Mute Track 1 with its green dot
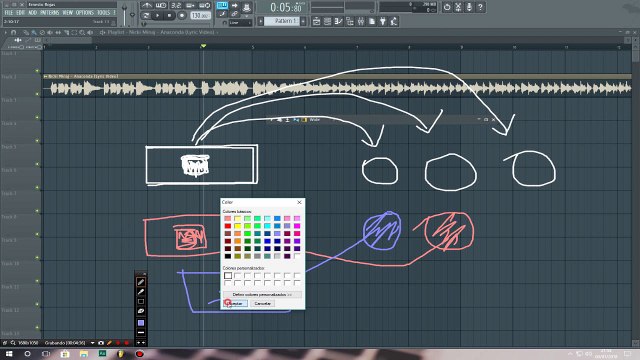The height and width of the screenshot is (360, 640). click(x=37, y=71)
